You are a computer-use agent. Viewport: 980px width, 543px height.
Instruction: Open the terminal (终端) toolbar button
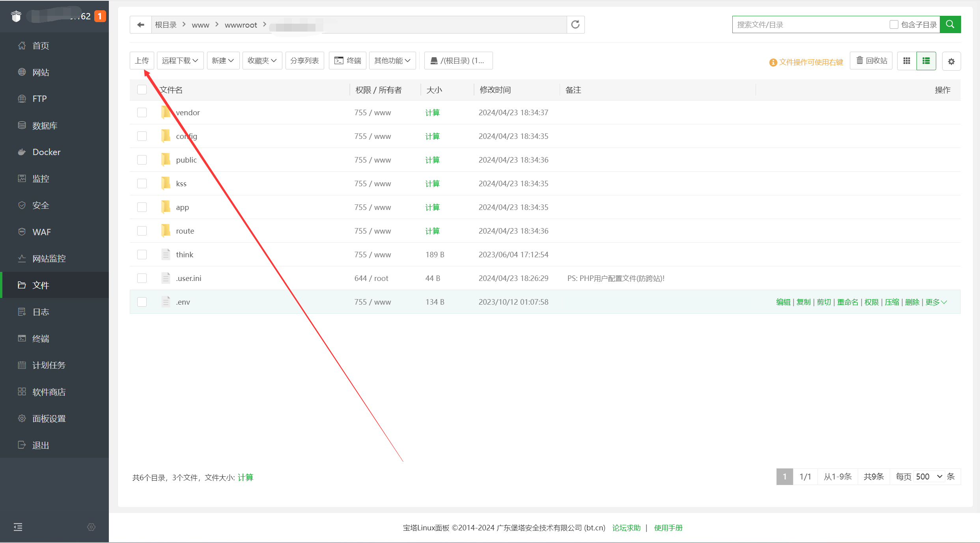coord(347,60)
